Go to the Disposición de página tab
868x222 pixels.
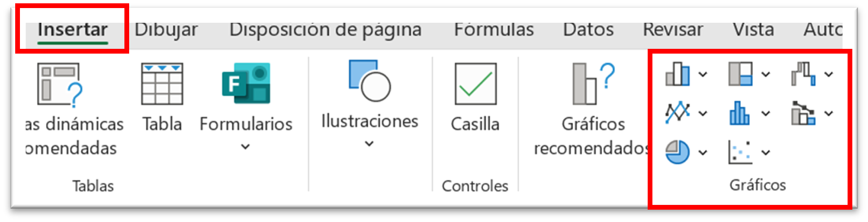click(x=325, y=29)
